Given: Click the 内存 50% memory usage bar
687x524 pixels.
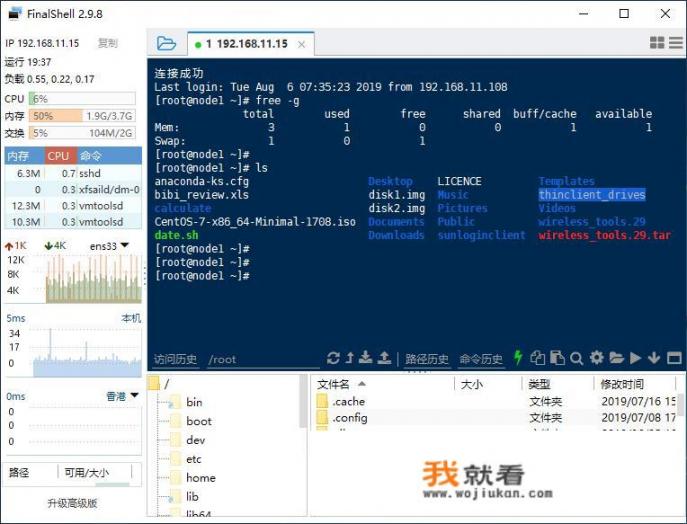Looking at the screenshot, I should click(x=82, y=116).
